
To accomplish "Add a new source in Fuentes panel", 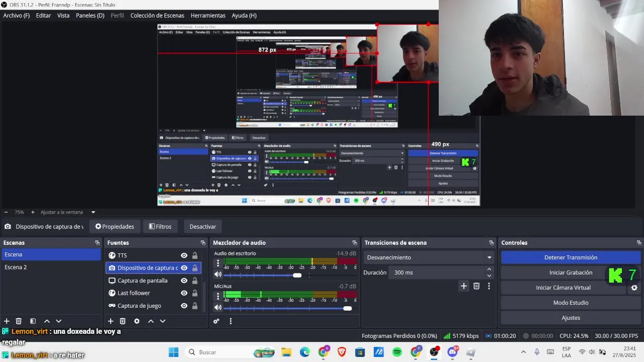I will pyautogui.click(x=111, y=321).
